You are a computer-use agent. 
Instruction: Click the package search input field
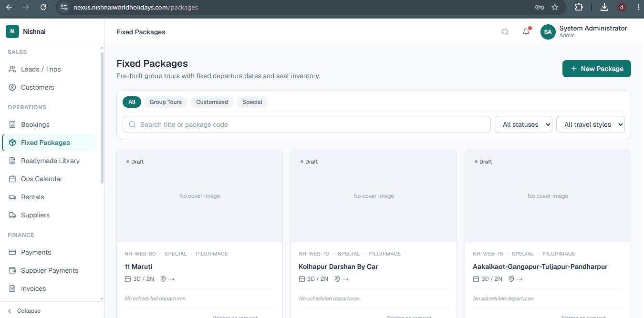click(x=307, y=124)
